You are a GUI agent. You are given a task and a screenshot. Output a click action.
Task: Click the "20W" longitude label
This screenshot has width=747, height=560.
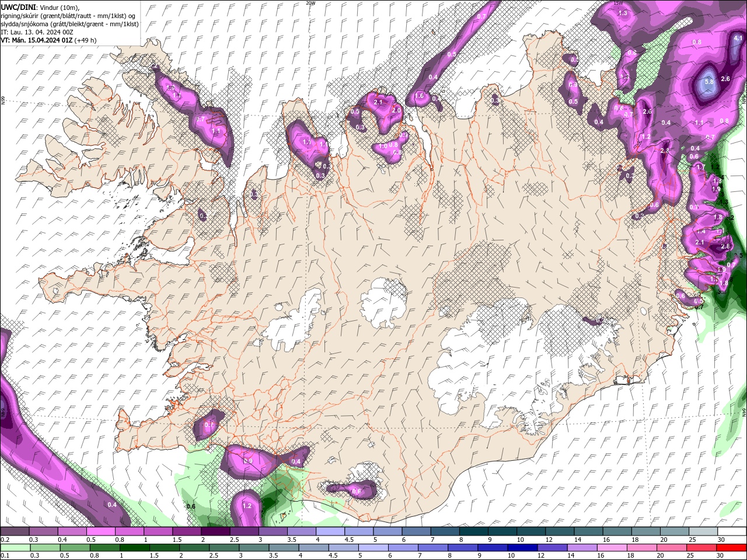(310, 3)
